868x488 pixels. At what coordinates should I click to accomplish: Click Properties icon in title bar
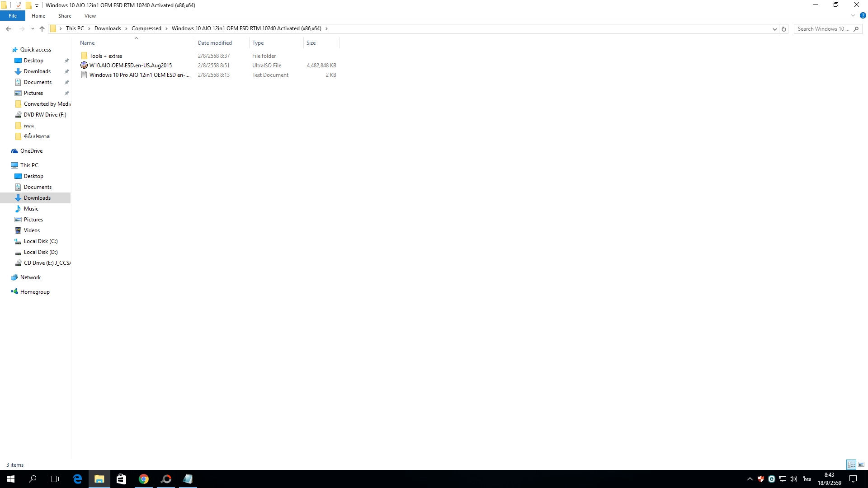(19, 5)
